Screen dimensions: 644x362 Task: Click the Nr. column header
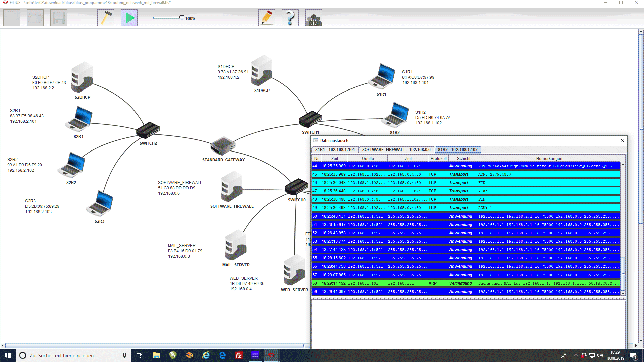point(317,159)
